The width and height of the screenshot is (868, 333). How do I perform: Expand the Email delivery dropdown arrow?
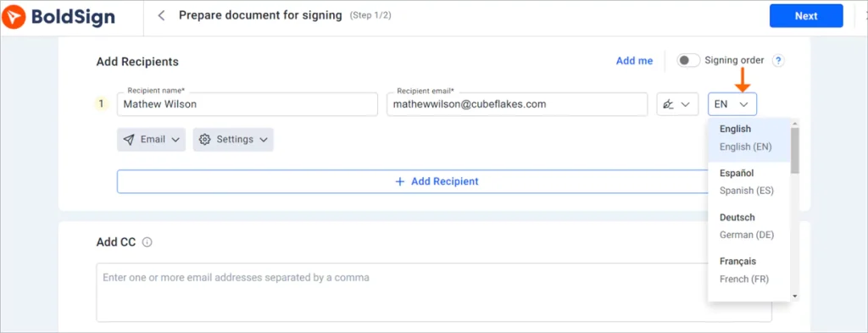pyautogui.click(x=175, y=140)
